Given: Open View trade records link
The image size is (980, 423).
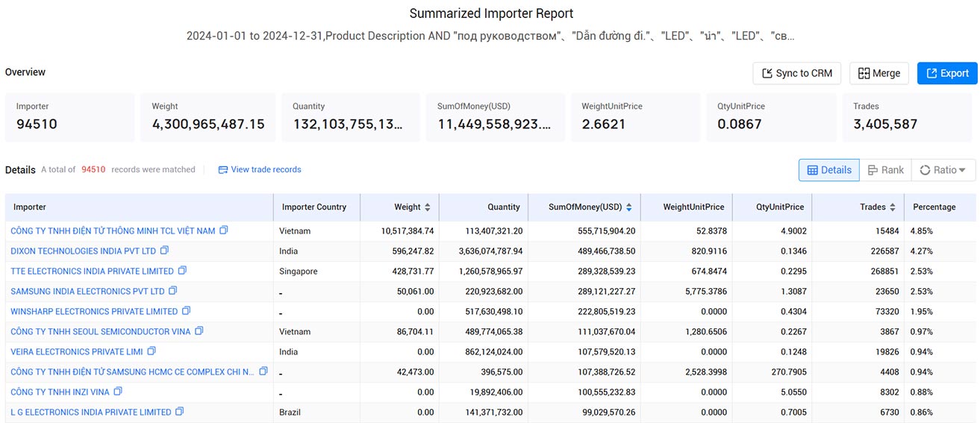Looking at the screenshot, I should point(260,169).
